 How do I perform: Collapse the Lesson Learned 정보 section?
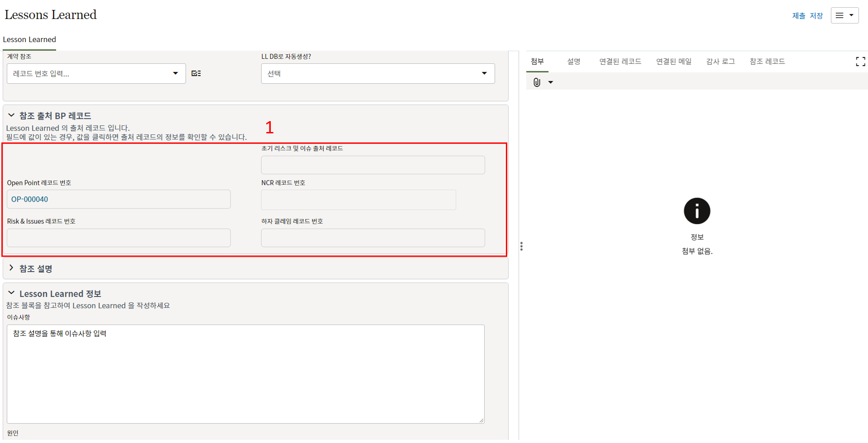pyautogui.click(x=11, y=293)
